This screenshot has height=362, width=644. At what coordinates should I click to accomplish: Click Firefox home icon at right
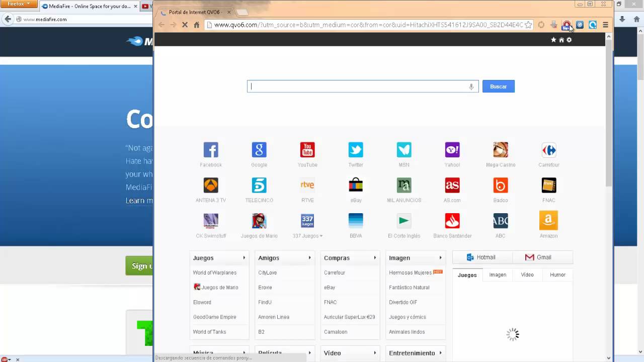click(636, 19)
